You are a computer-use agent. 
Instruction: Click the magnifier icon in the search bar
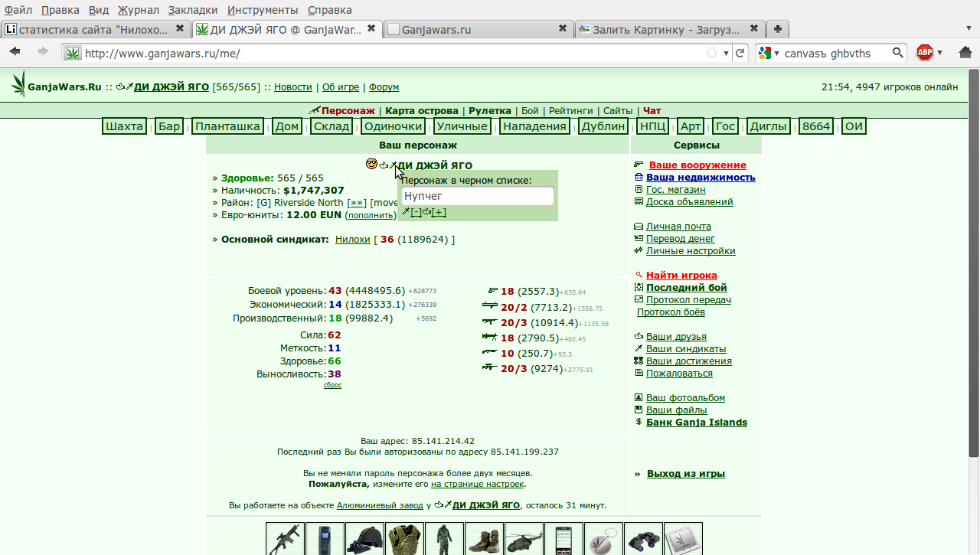point(897,53)
